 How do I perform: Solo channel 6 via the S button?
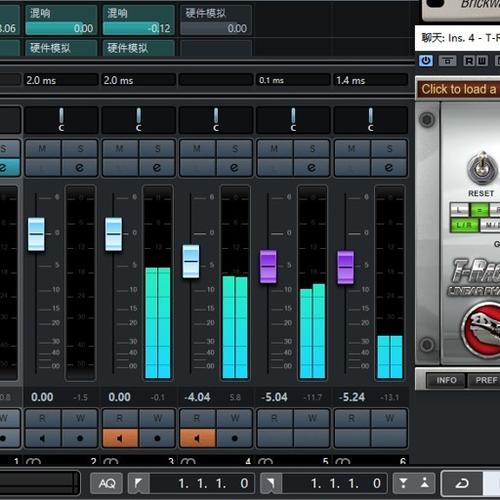[389, 149]
